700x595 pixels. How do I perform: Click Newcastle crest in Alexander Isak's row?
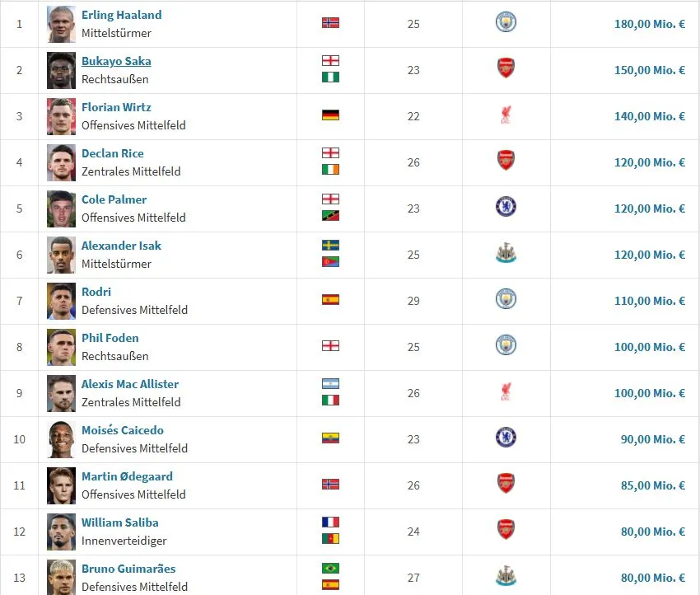coord(506,253)
